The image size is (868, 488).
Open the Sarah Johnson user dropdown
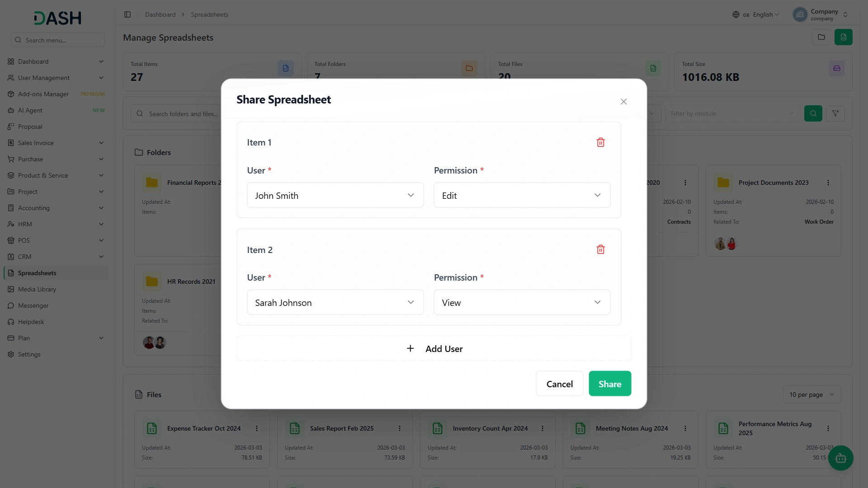click(x=335, y=302)
